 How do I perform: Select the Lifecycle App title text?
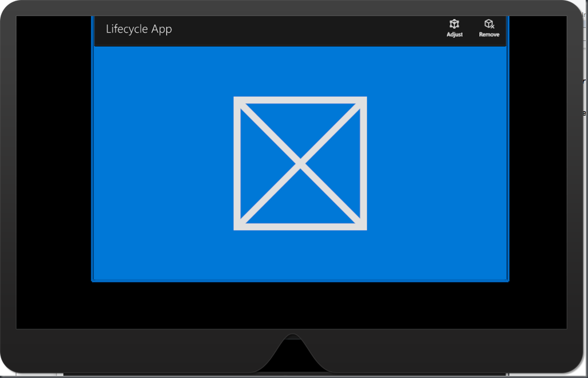pos(139,29)
